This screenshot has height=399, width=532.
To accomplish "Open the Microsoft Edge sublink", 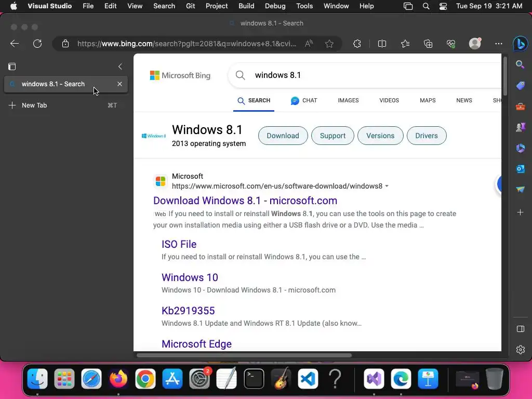I will pos(196,344).
